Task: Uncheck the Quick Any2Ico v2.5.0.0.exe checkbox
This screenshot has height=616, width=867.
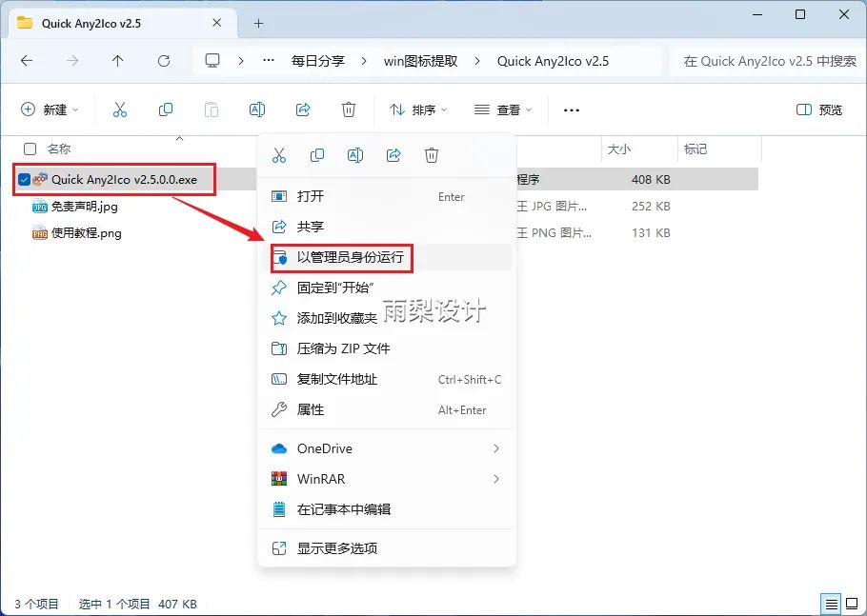Action: 24,179
